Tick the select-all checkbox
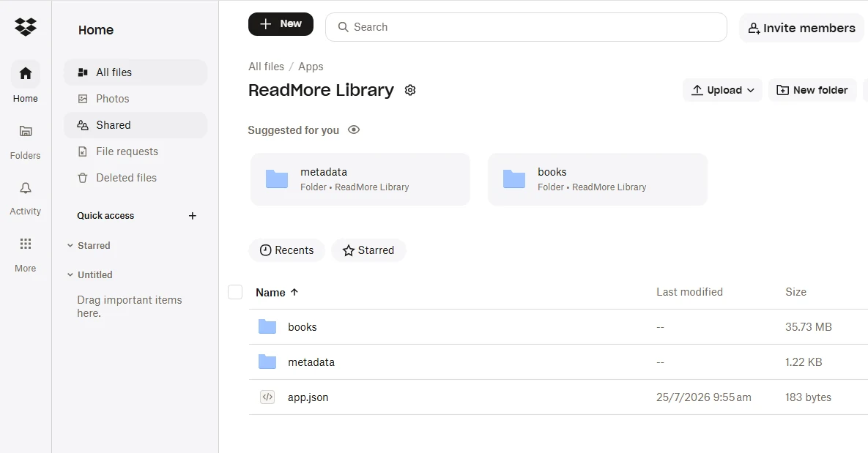This screenshot has height=453, width=868. coord(235,292)
